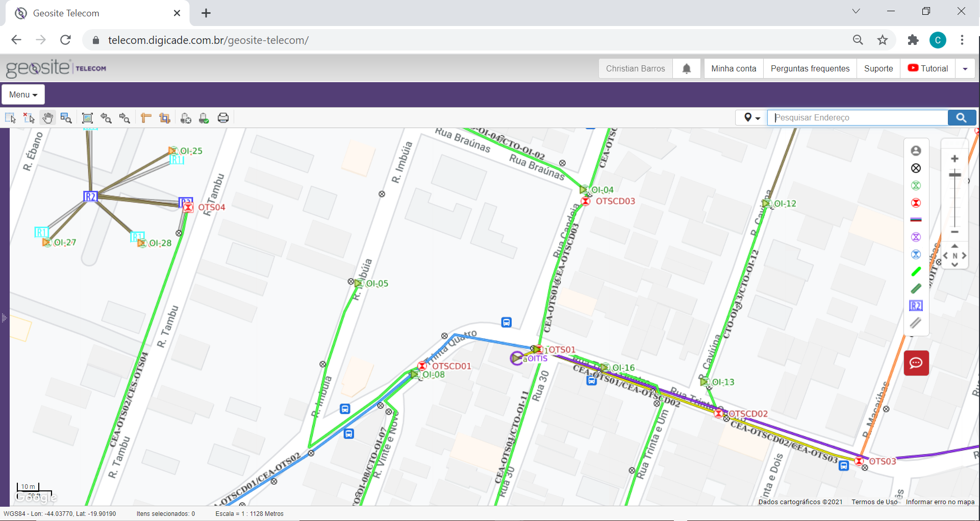Zoom in with the map plus button
Image resolution: width=980 pixels, height=521 pixels.
pos(954,159)
